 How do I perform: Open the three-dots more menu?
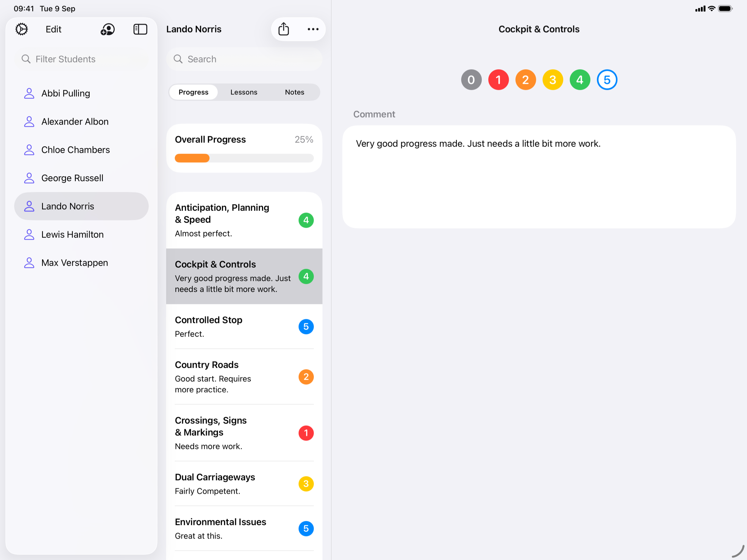313,29
